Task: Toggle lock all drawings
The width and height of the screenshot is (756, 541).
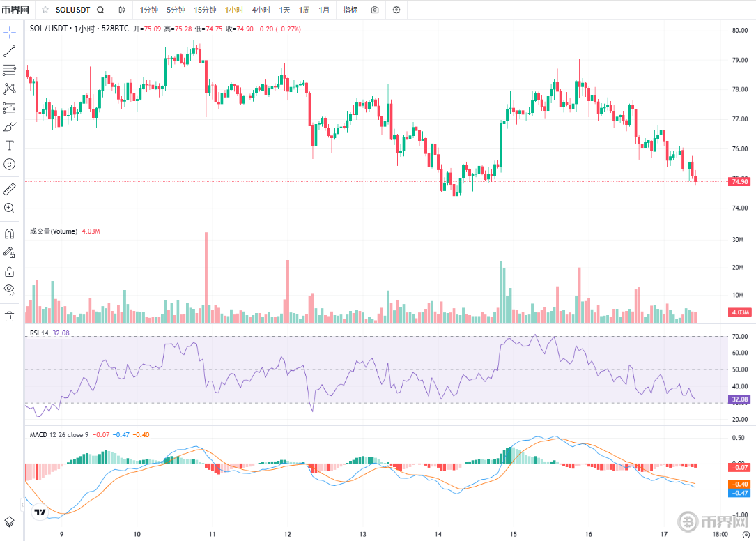Action: pos(10,272)
